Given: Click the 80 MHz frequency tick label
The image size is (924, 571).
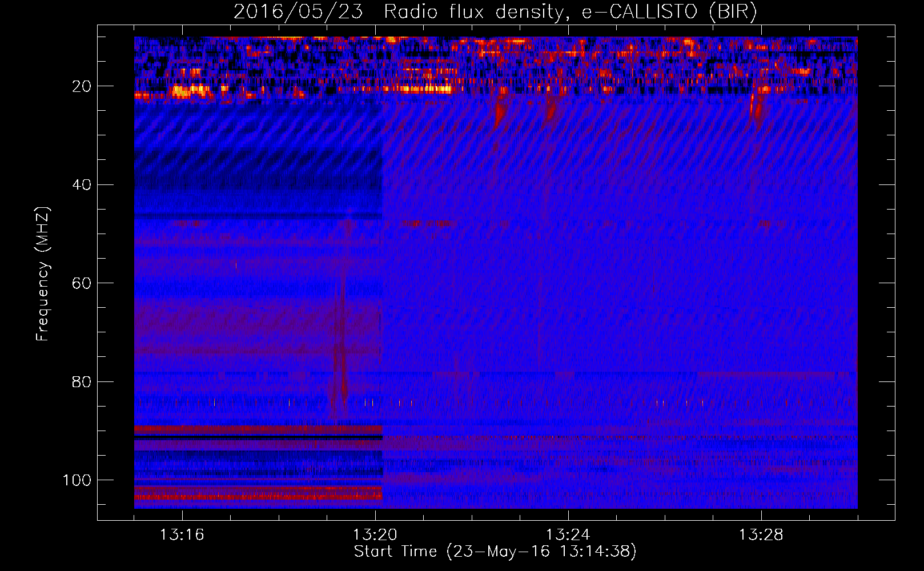Looking at the screenshot, I should 82,381.
